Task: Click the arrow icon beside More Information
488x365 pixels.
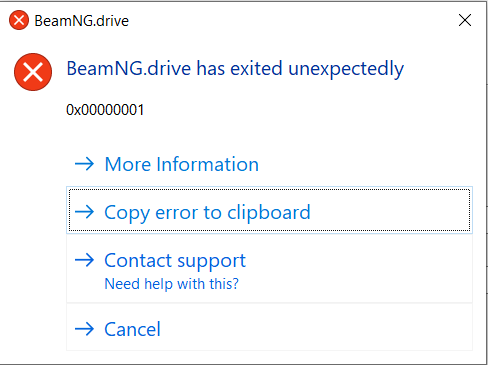Action: pos(85,164)
